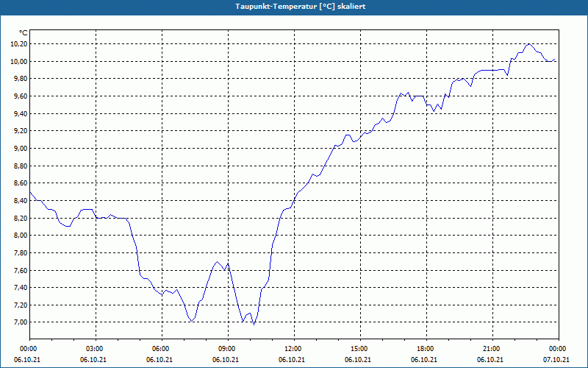Viewport: 588px width, 368px height.
Task: Click the "06:00" time label
Action: (159, 348)
